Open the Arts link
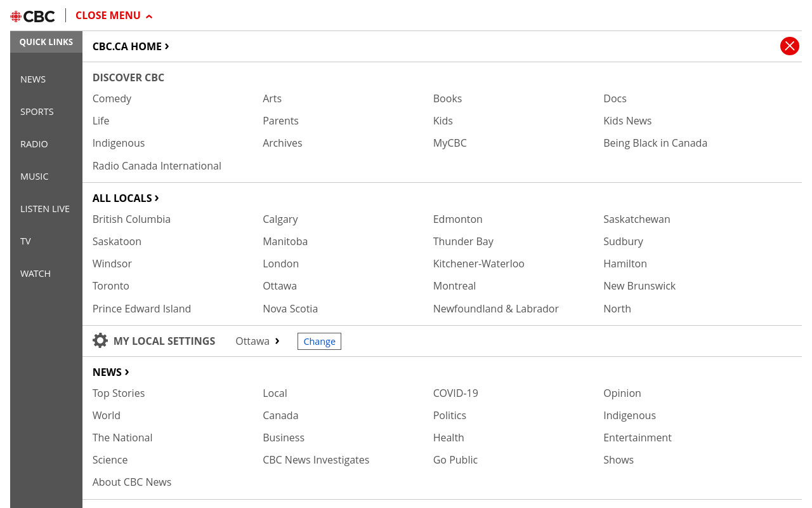This screenshot has height=508, width=812. pyautogui.click(x=272, y=98)
